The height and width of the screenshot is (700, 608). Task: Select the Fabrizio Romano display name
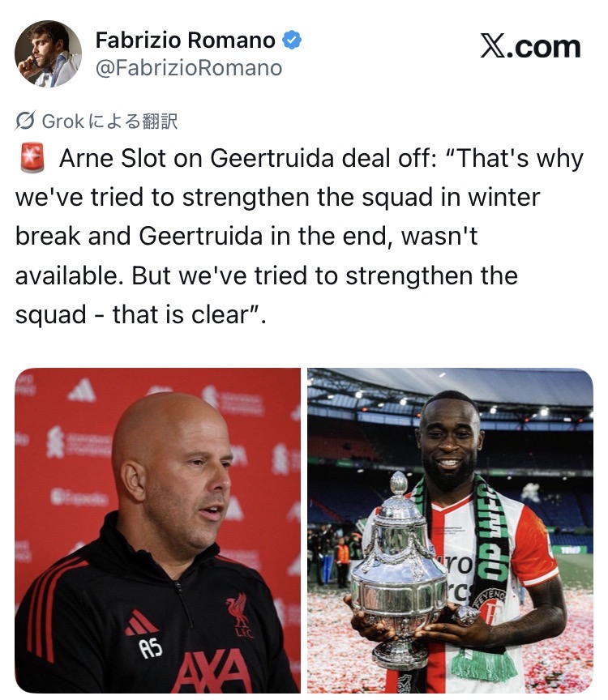186,41
